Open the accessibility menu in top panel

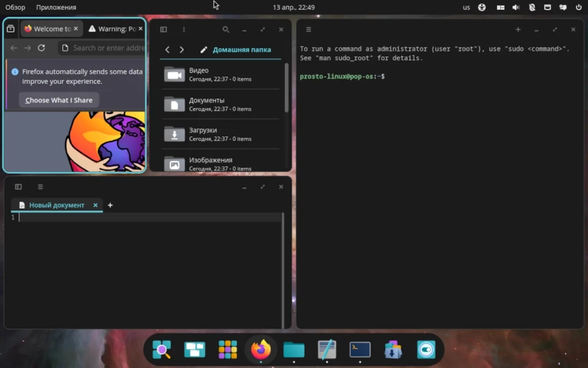pyautogui.click(x=482, y=7)
